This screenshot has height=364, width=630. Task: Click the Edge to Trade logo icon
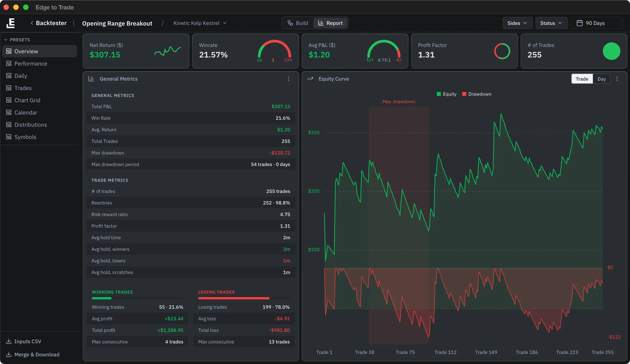(10, 23)
